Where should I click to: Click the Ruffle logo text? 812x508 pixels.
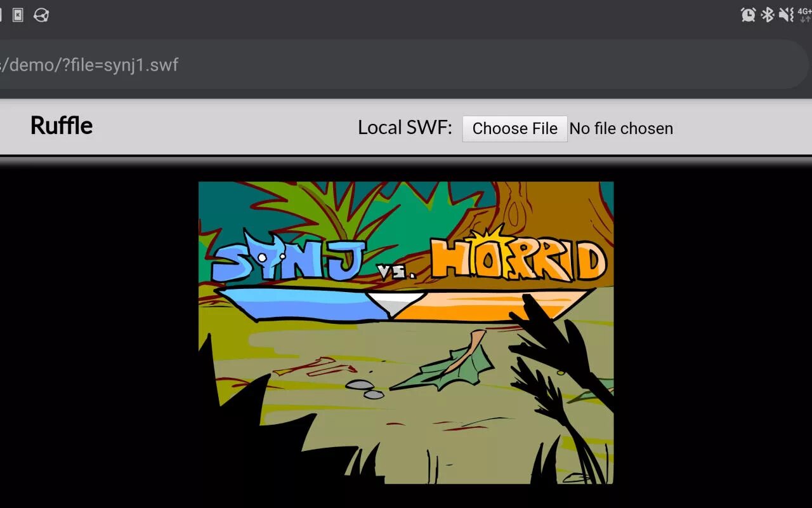[62, 126]
